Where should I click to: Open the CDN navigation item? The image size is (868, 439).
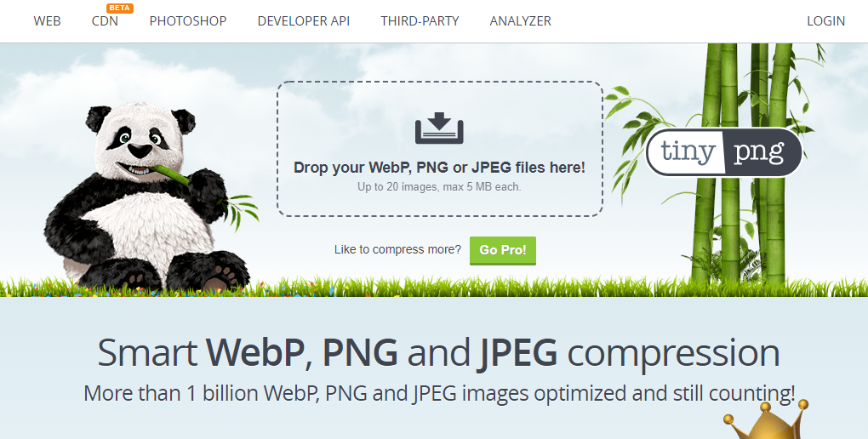[105, 21]
